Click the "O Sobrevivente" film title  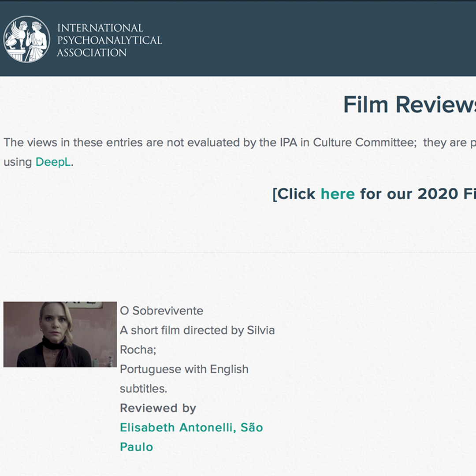[161, 311]
